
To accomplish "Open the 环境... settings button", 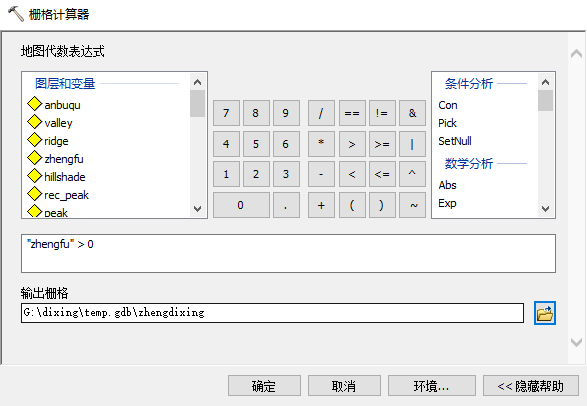I will [432, 386].
